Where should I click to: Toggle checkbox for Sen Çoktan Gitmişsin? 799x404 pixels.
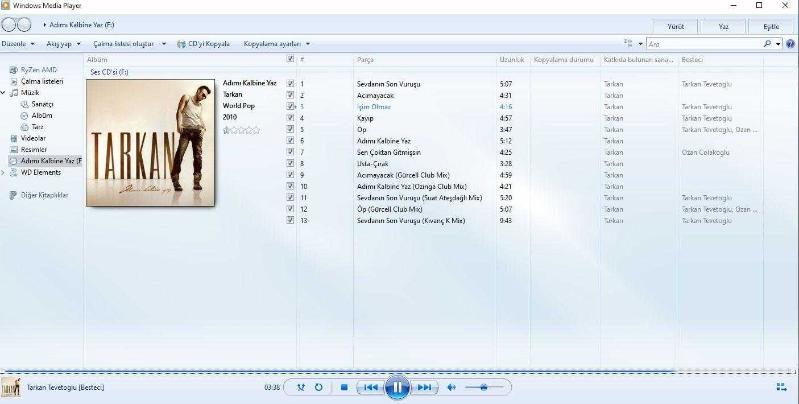290,152
